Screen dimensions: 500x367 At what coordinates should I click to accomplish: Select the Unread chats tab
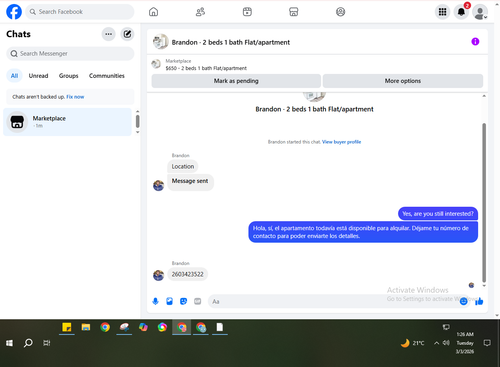38,76
